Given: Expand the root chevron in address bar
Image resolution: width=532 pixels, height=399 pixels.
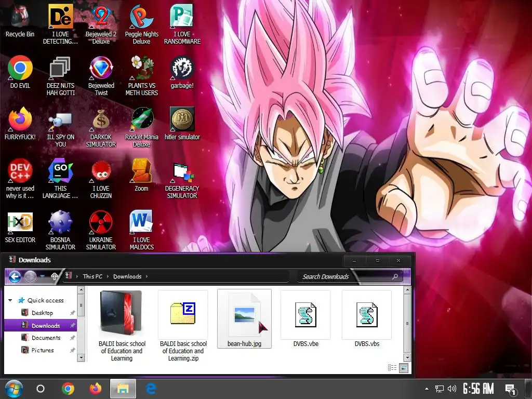Looking at the screenshot, I should point(77,276).
